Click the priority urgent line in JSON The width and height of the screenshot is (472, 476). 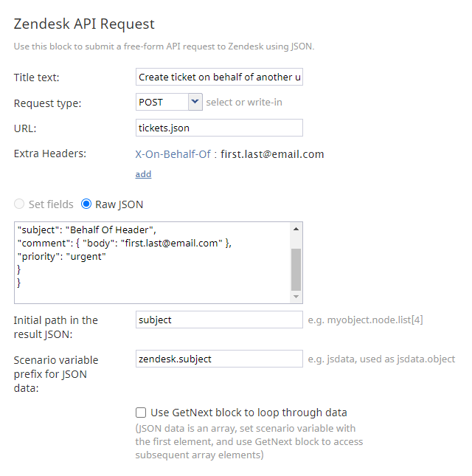click(61, 257)
